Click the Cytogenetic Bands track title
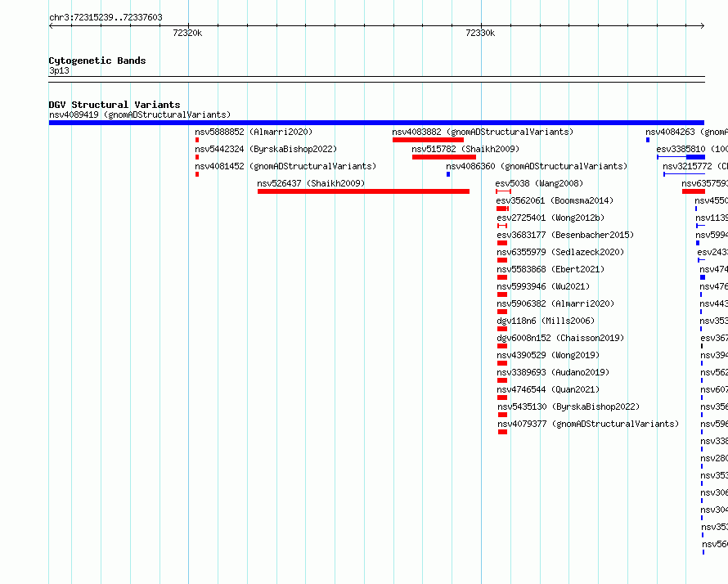The image size is (728, 584). tap(97, 61)
